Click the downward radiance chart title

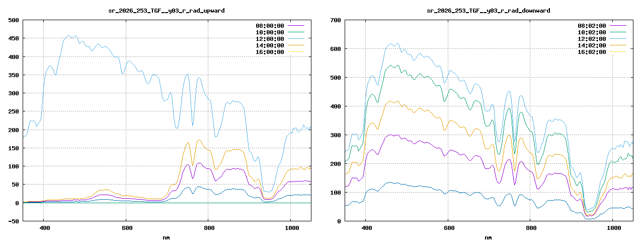[x=489, y=10]
